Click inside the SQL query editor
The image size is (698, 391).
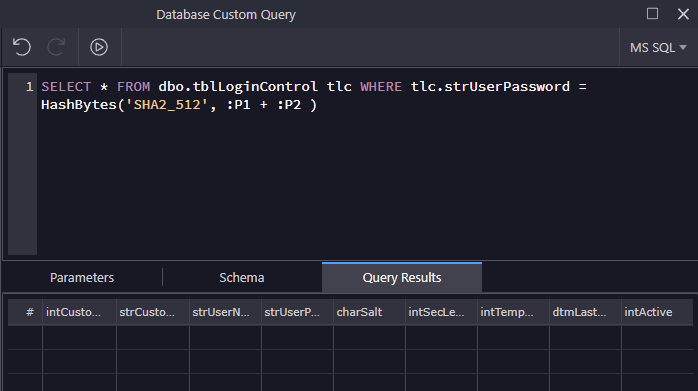pyautogui.click(x=367, y=165)
